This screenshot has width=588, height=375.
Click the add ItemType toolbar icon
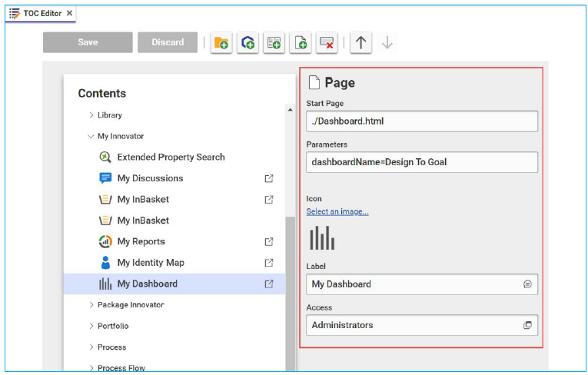coord(247,43)
